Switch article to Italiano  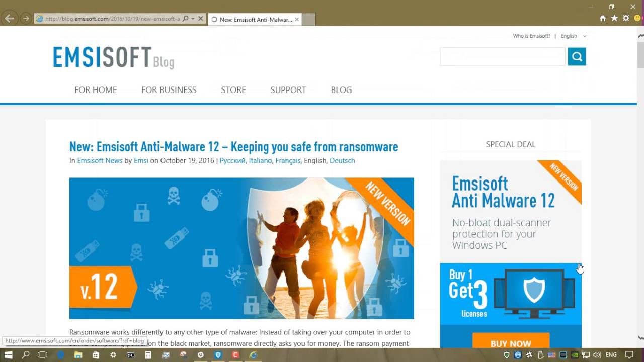coord(260,161)
